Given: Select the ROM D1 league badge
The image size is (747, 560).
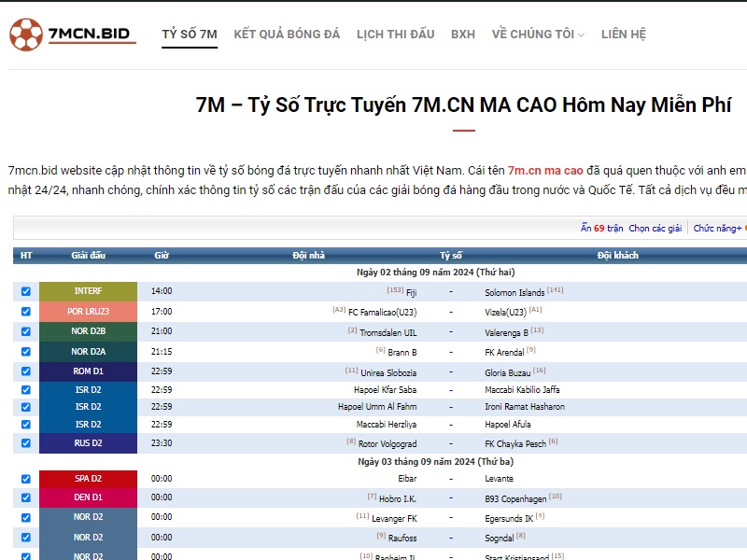Looking at the screenshot, I should pyautogui.click(x=88, y=371).
